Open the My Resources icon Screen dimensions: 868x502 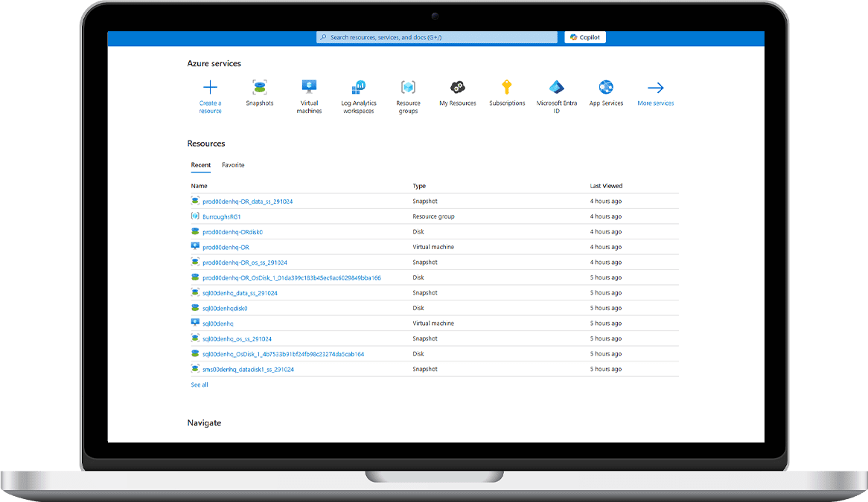[x=457, y=88]
